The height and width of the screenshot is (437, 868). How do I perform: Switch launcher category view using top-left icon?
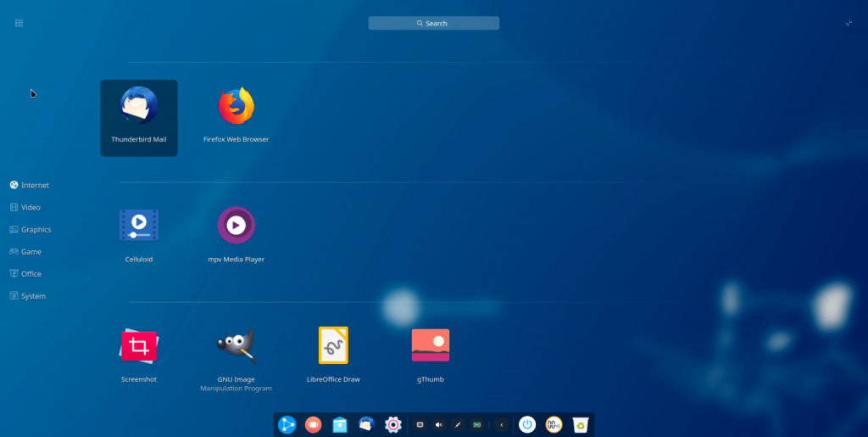tap(19, 23)
